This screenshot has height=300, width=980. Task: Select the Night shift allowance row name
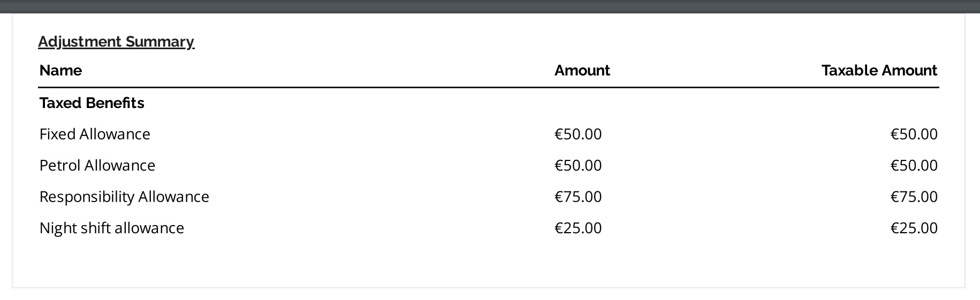tap(111, 228)
